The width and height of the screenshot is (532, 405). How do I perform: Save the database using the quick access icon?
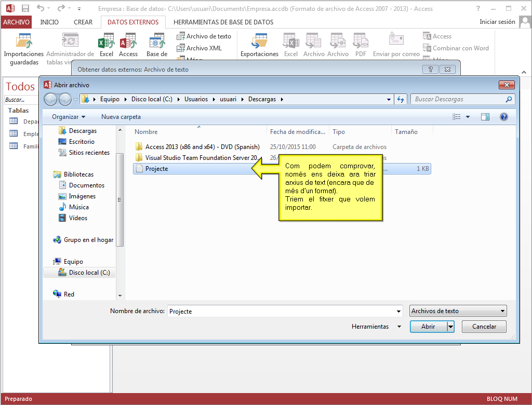25,8
